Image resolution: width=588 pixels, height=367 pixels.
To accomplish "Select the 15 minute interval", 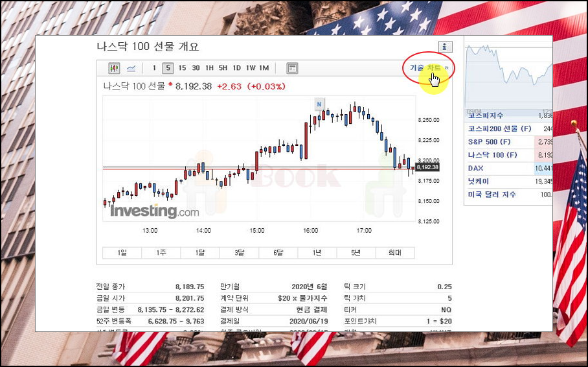I will point(182,68).
